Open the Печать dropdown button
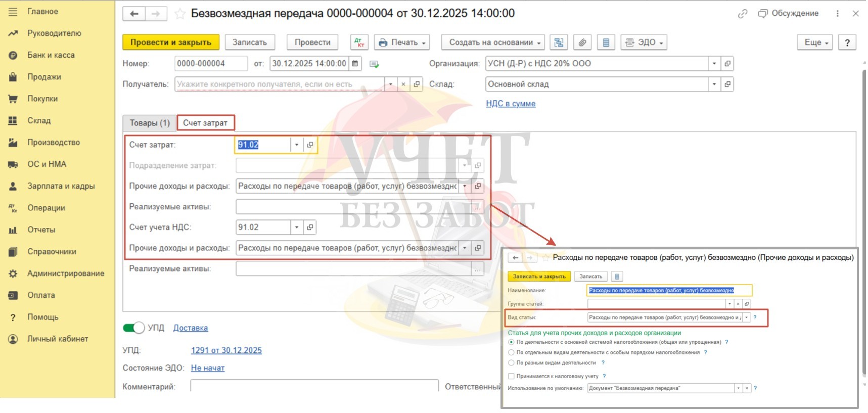868x413 pixels. pyautogui.click(x=402, y=42)
